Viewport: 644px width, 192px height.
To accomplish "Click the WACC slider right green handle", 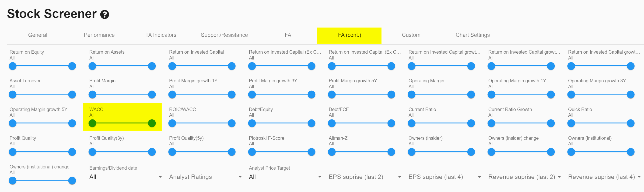I will 152,123.
